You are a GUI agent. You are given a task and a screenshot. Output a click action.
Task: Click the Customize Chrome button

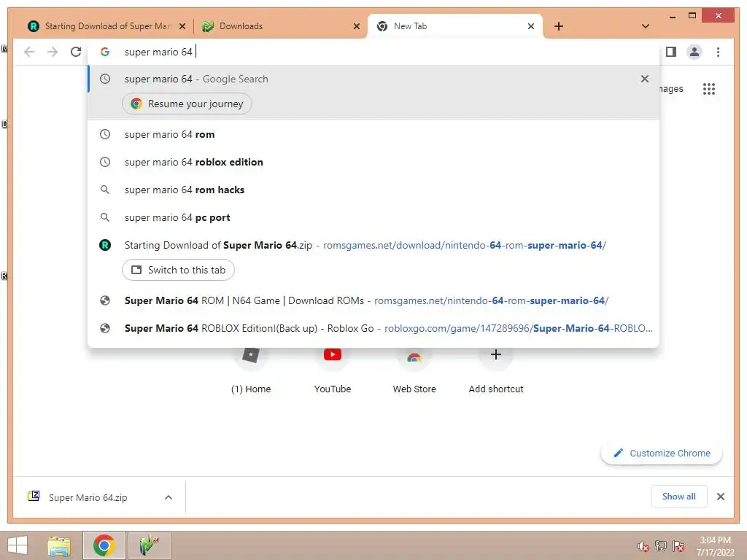pos(662,454)
